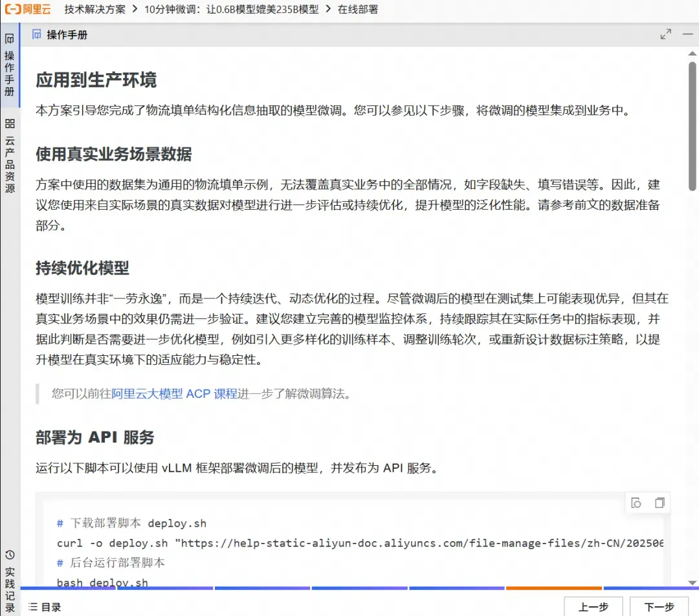Go to 技术解决方案 breadcrumb

[94, 9]
